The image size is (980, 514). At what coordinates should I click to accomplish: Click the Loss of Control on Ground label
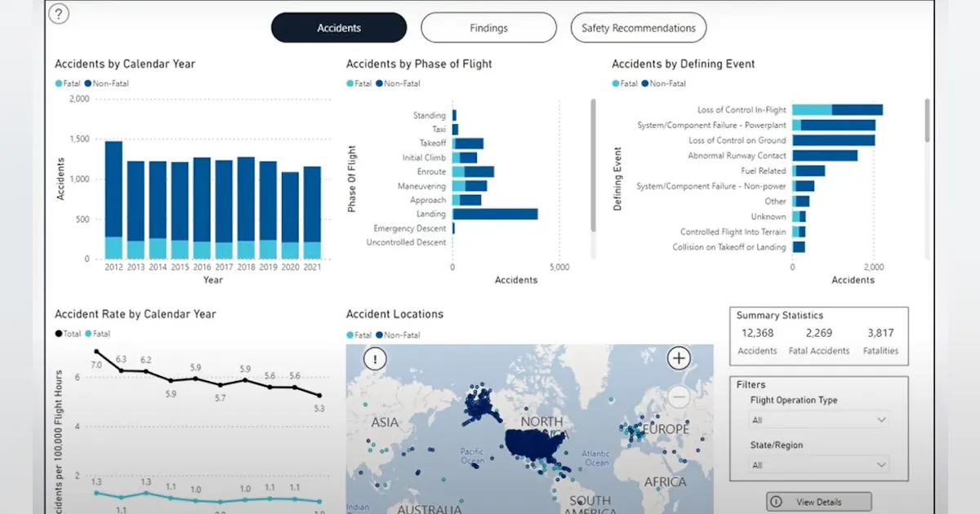click(x=737, y=140)
